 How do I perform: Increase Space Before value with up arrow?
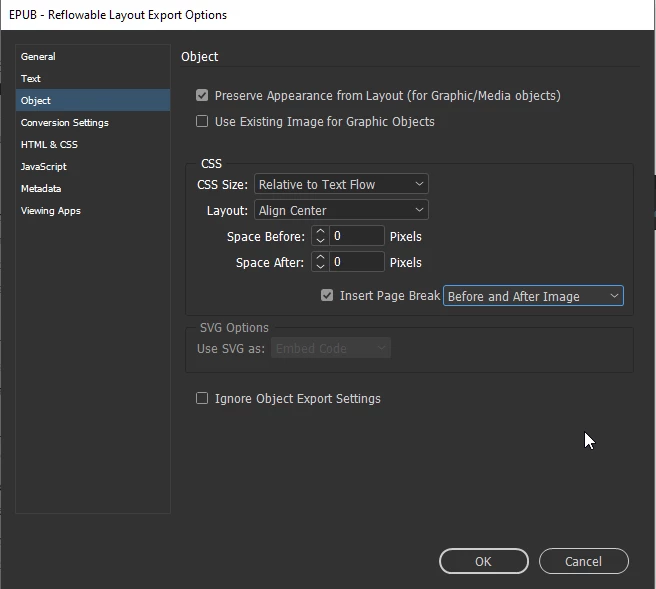click(320, 231)
